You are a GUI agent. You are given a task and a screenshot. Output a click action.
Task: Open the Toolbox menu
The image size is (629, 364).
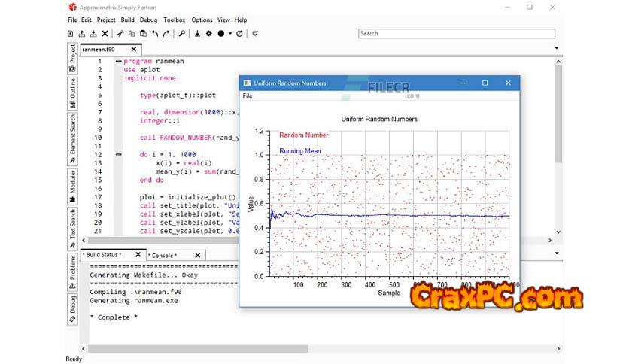174,20
